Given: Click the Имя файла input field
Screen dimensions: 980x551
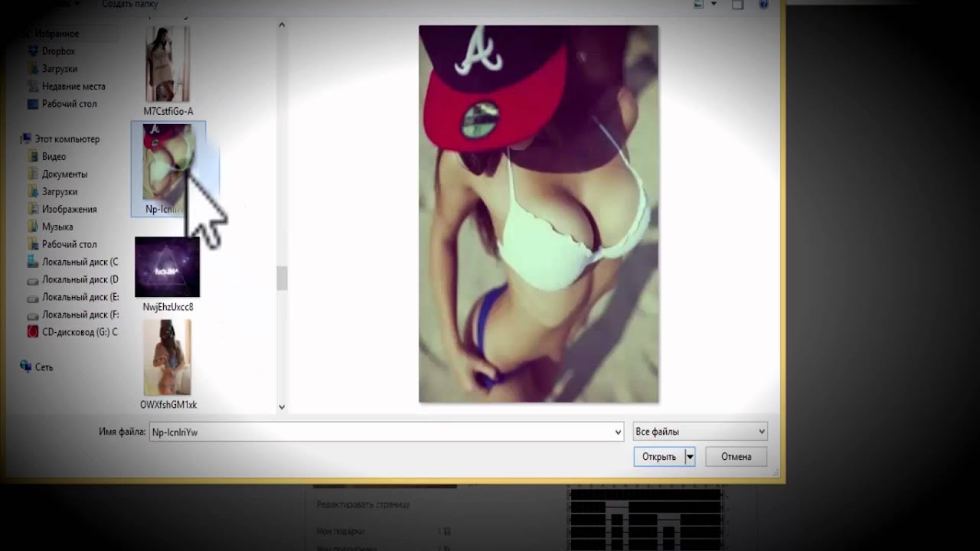Looking at the screenshot, I should 387,432.
